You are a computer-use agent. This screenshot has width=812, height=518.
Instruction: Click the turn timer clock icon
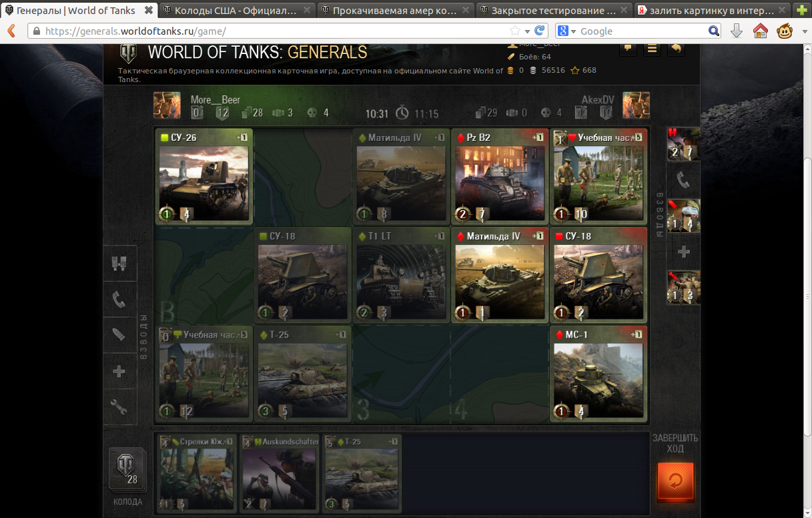[x=402, y=113]
